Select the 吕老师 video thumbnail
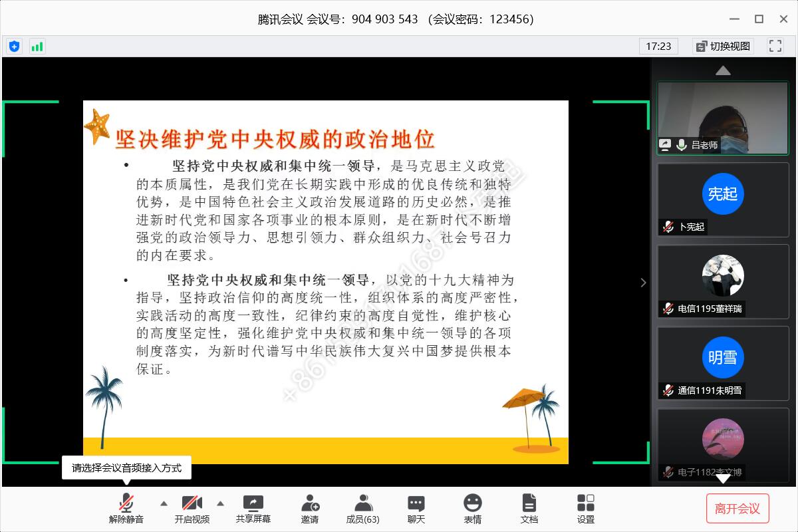The width and height of the screenshot is (798, 532). pyautogui.click(x=723, y=118)
